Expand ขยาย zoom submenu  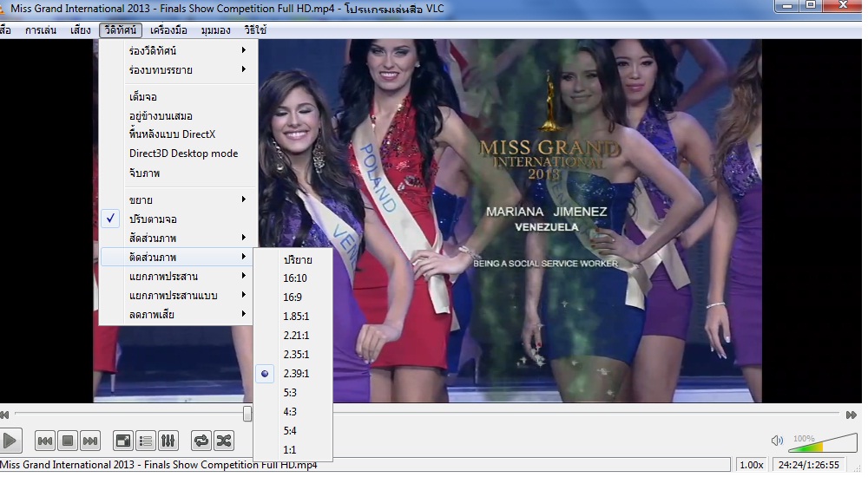tap(176, 199)
